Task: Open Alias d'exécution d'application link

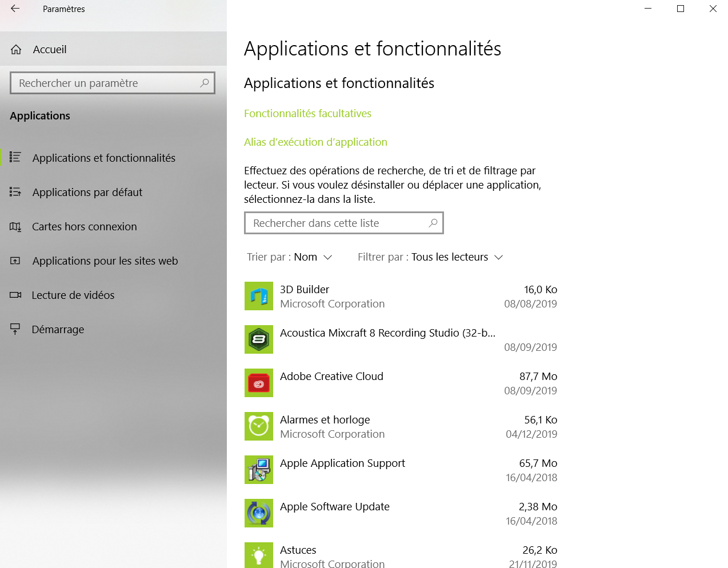Action: (315, 142)
